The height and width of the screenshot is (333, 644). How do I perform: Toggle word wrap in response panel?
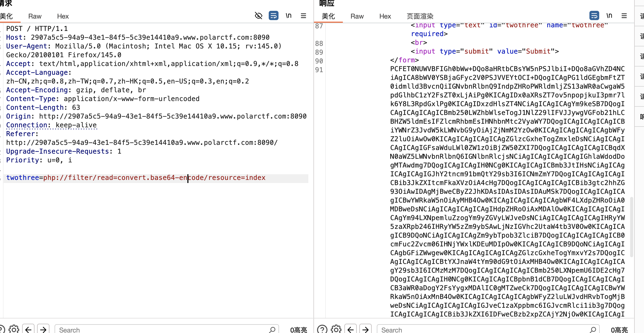click(x=594, y=16)
